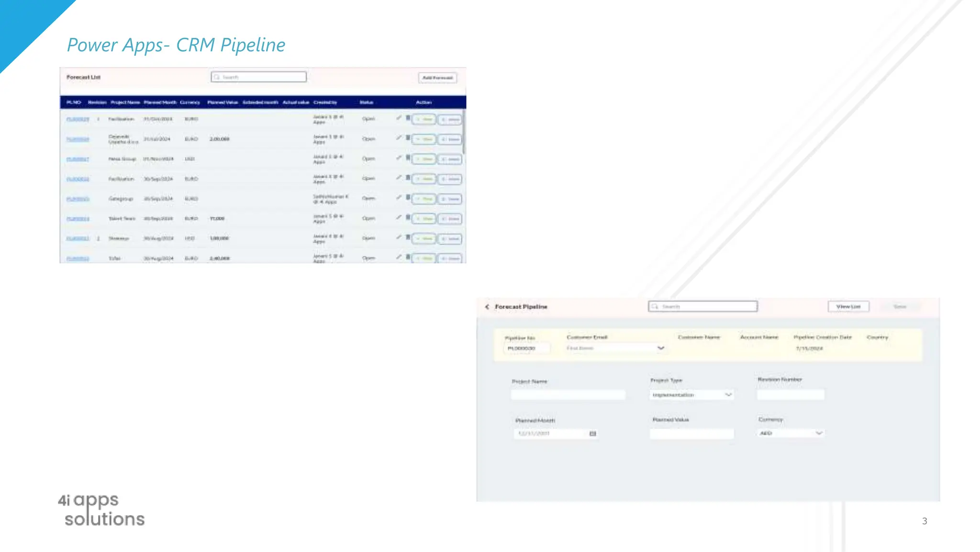Click the Revision Number input field
The width and height of the screenshot is (980, 552).
(791, 395)
